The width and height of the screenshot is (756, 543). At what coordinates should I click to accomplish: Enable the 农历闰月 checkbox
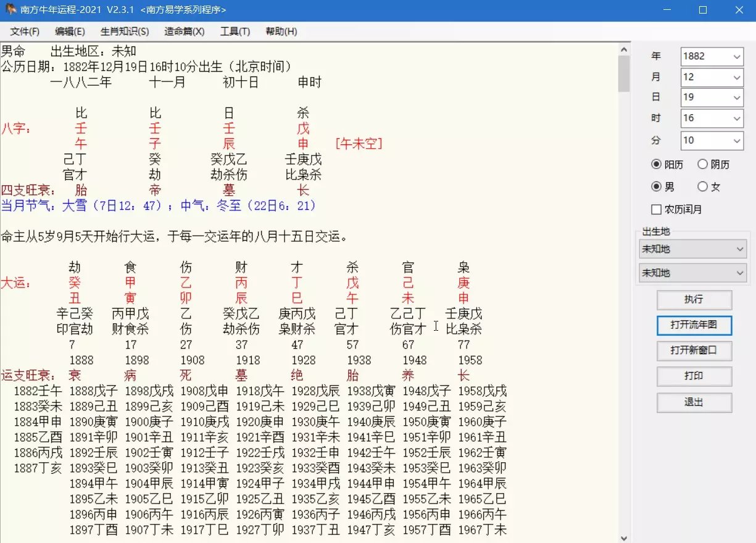(x=656, y=209)
